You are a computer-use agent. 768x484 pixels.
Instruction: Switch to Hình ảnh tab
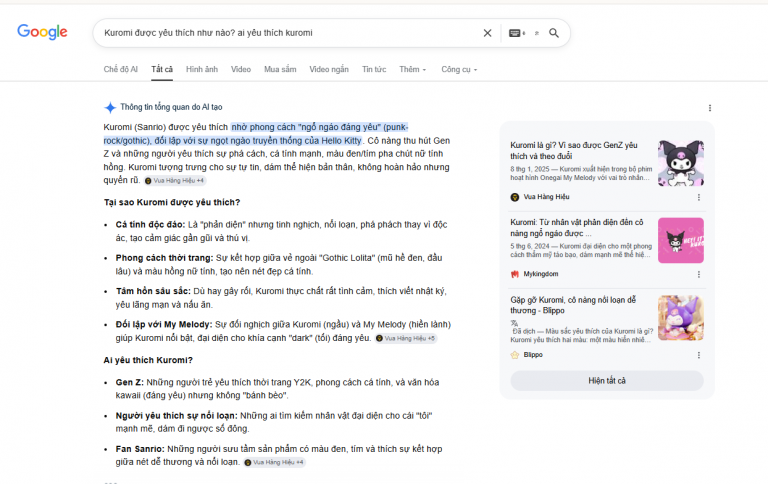(x=202, y=69)
